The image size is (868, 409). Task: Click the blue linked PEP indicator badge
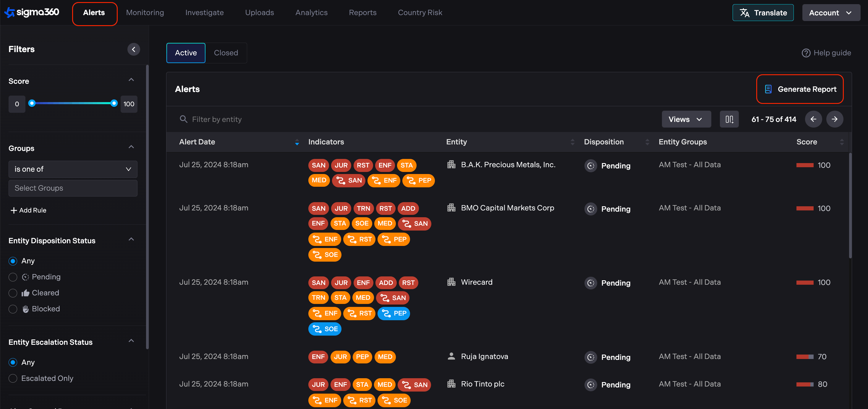[393, 313]
